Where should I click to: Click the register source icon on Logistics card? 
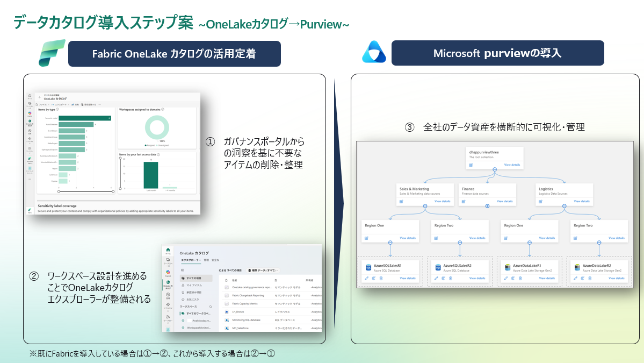click(540, 202)
